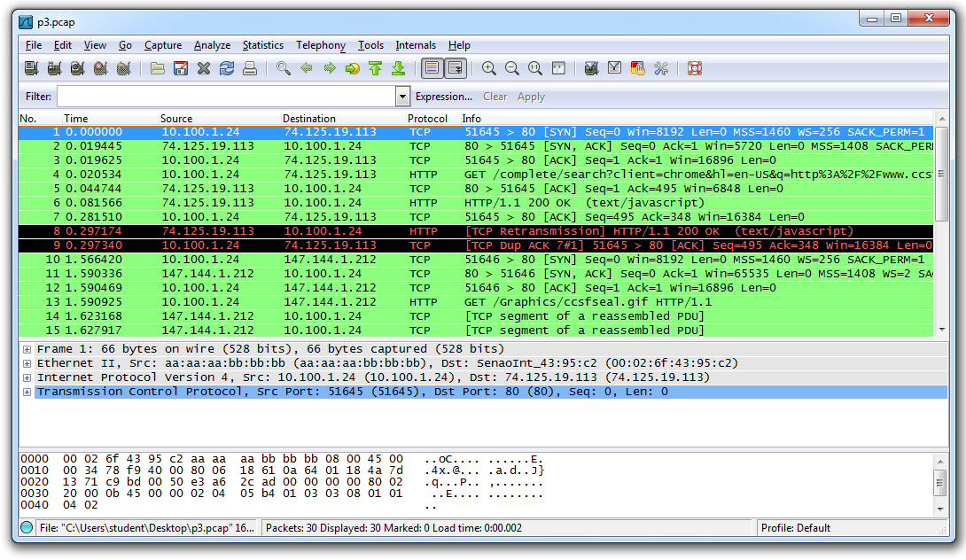Toggle packet list colorization
966x560 pixels.
pyautogui.click(x=431, y=68)
